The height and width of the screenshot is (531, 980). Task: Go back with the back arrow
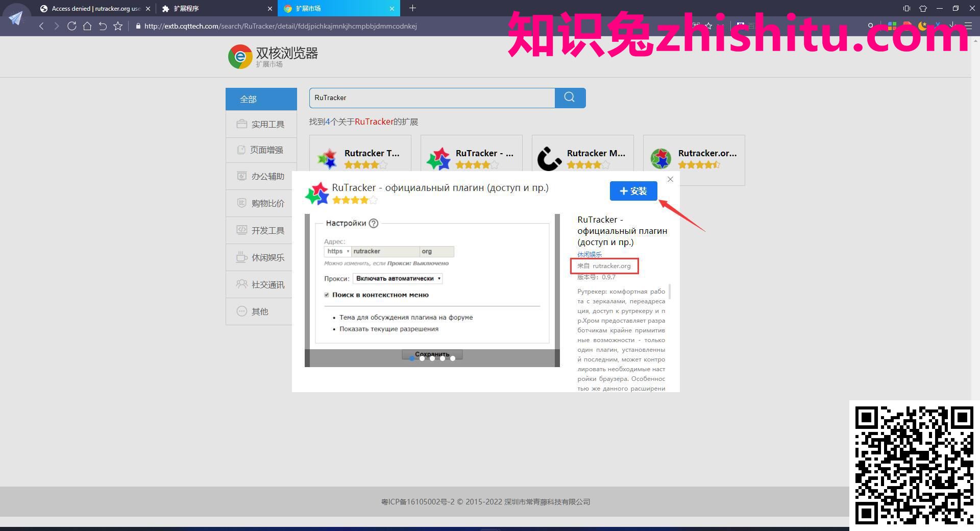41,26
